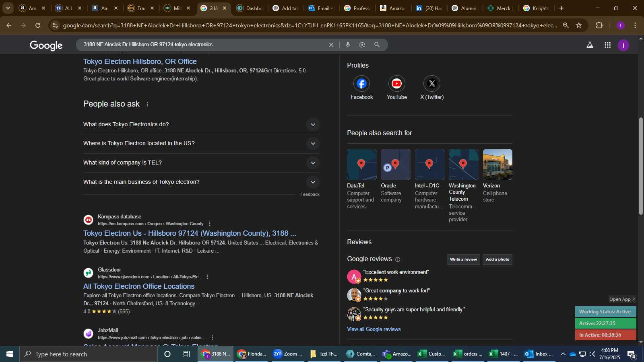Click 'Open App' button
The width and height of the screenshot is (644, 362).
pyautogui.click(x=622, y=299)
